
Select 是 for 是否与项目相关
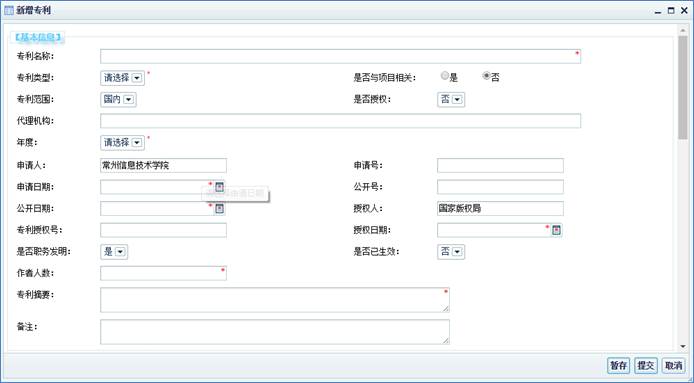point(445,76)
